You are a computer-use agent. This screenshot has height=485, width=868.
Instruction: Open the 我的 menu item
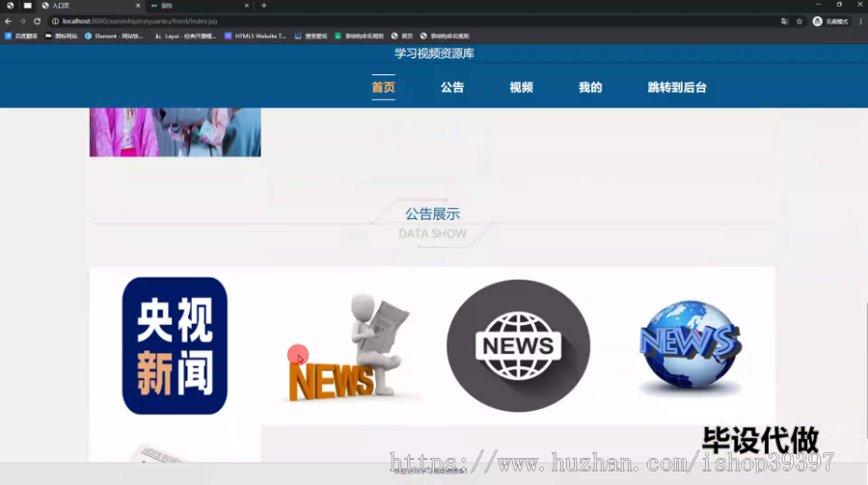tap(590, 87)
